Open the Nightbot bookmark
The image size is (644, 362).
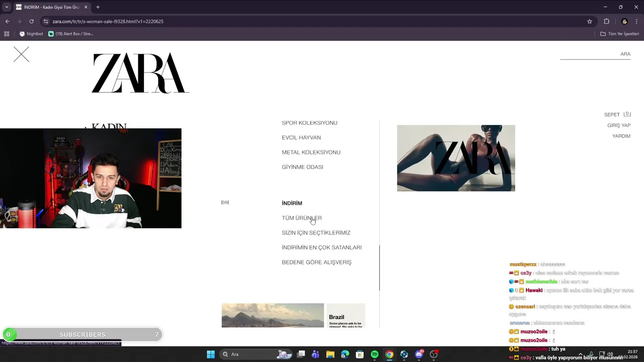click(x=31, y=34)
